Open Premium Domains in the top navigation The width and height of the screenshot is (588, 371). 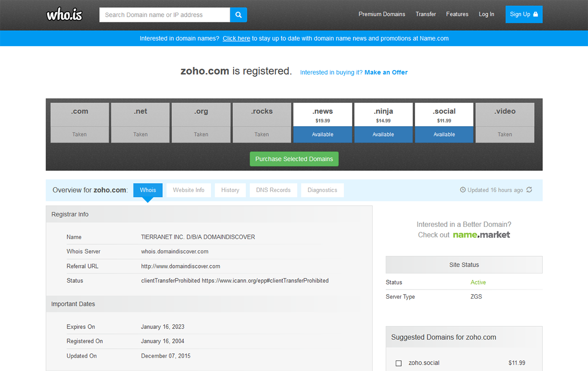pos(382,14)
